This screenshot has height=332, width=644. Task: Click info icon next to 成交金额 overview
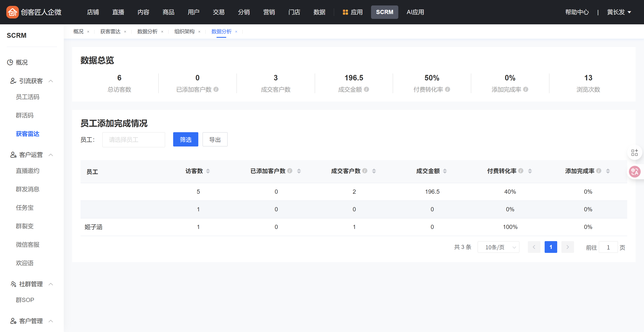[366, 89]
